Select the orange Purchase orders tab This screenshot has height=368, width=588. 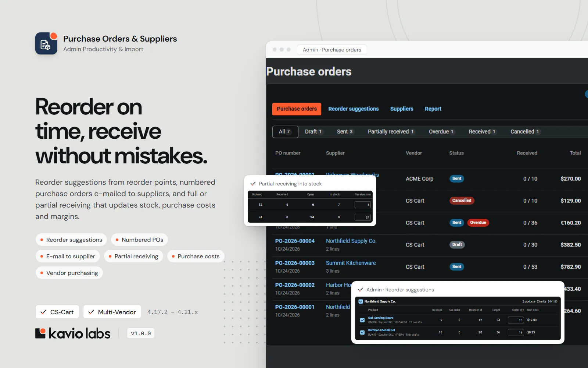[297, 109]
